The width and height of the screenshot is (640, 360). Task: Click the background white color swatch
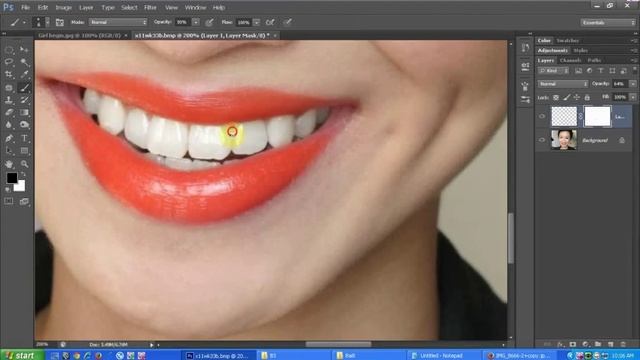[20, 187]
